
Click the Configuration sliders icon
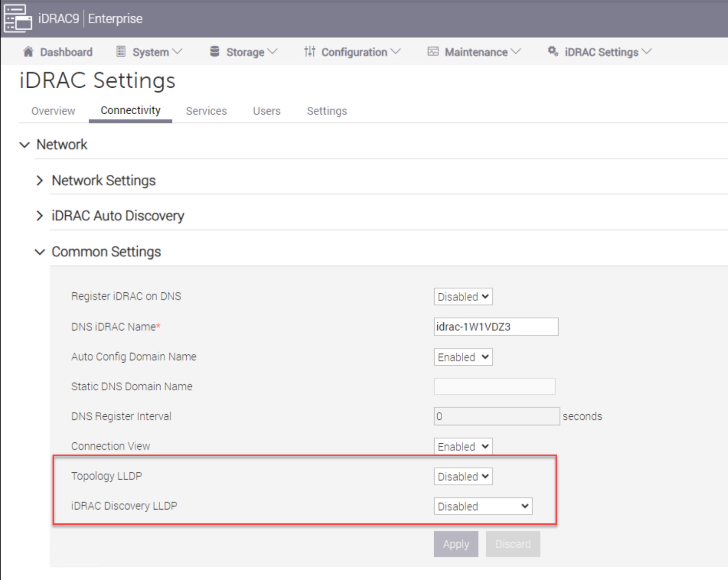click(x=310, y=52)
